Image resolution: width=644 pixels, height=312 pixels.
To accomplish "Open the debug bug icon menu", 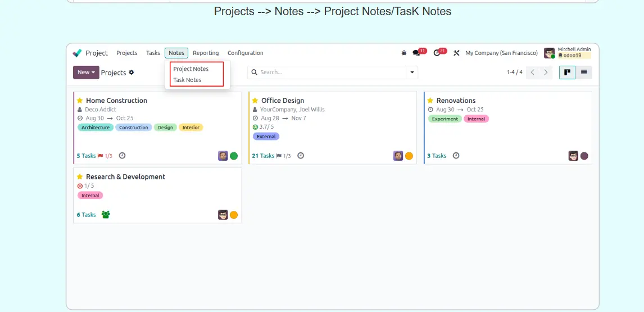I will click(x=404, y=53).
